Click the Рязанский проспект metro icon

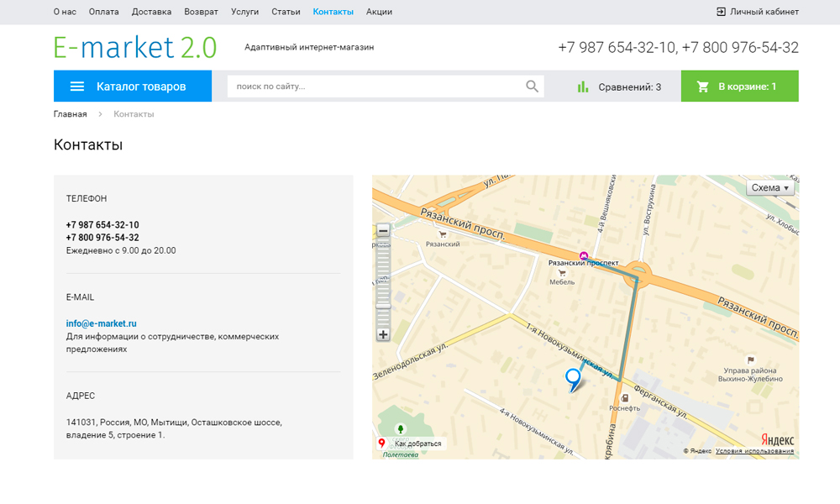(584, 255)
